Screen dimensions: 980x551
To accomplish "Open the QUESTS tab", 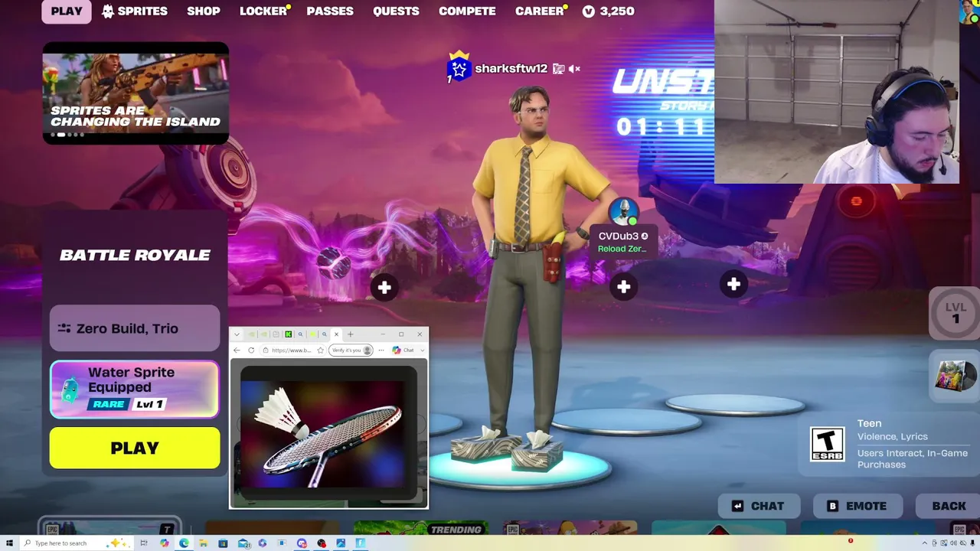I will click(x=396, y=11).
